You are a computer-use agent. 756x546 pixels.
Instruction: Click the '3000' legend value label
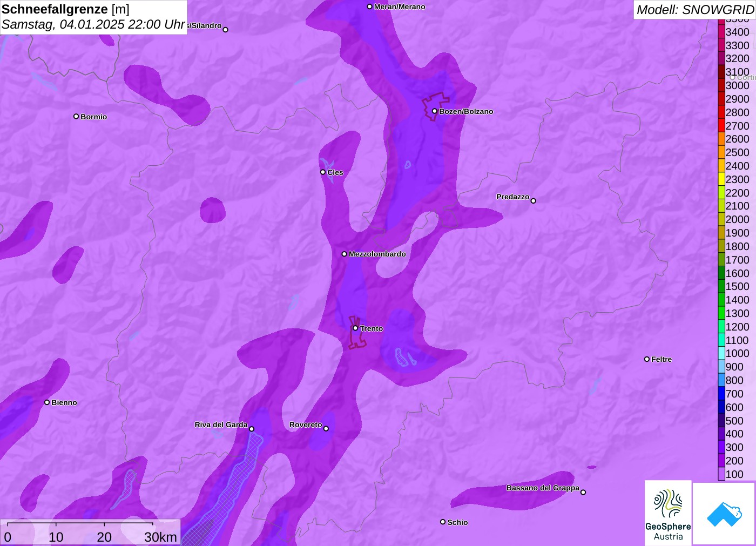click(x=738, y=85)
